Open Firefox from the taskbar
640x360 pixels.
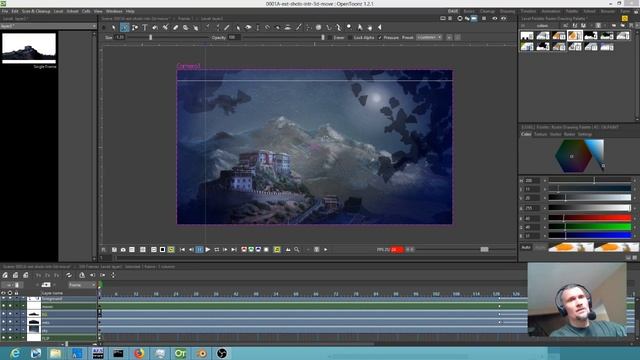pos(139,353)
